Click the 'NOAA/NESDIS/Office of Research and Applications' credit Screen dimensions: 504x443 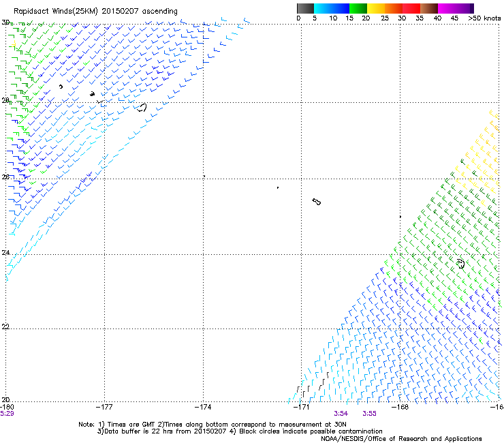point(401,439)
